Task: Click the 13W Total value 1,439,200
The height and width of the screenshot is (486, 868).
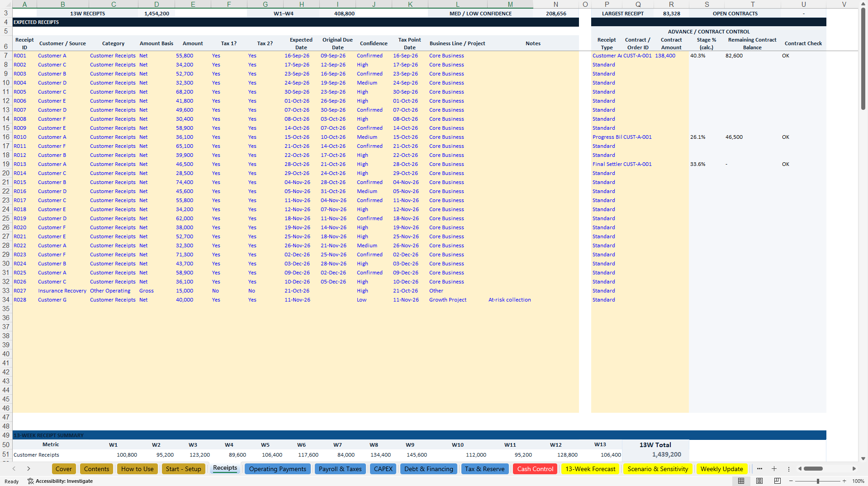Action: (655, 455)
